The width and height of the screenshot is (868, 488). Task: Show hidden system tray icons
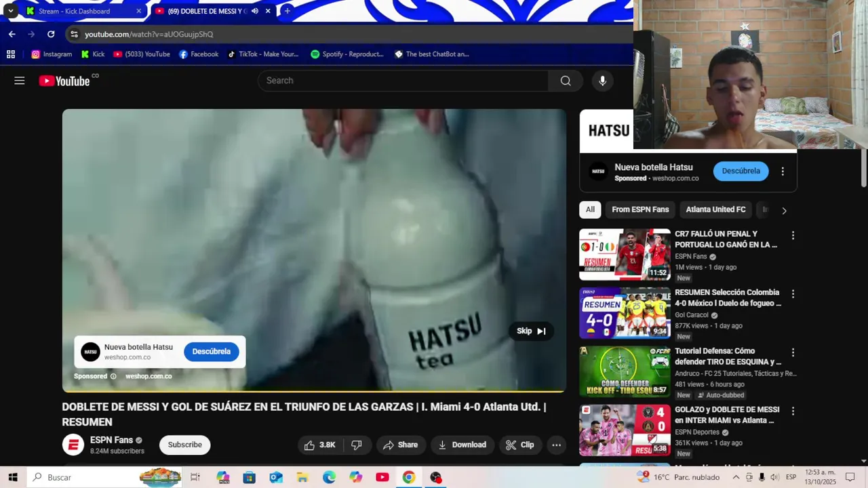tap(736, 477)
